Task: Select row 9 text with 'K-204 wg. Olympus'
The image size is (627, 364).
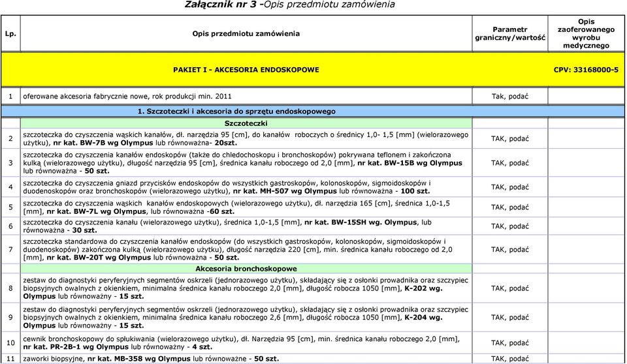Action: point(246,317)
